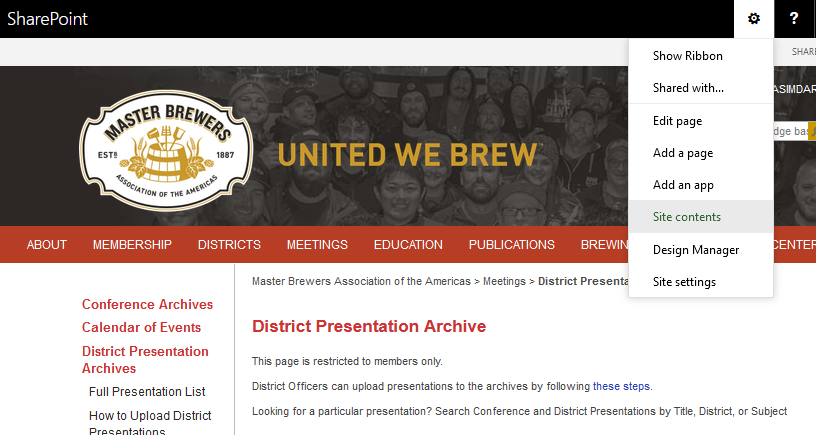The width and height of the screenshot is (816, 435).
Task: Choose Shared with... option
Action: [700, 88]
